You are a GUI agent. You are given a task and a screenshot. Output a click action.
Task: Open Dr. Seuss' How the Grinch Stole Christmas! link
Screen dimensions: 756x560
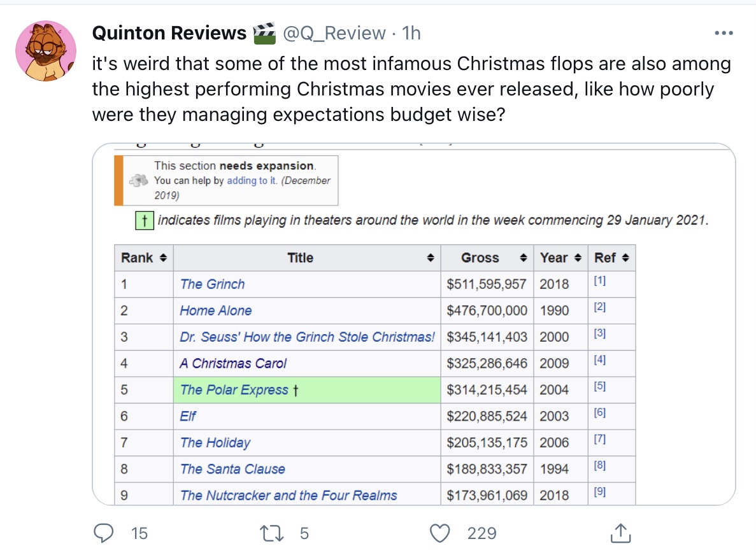click(x=307, y=337)
